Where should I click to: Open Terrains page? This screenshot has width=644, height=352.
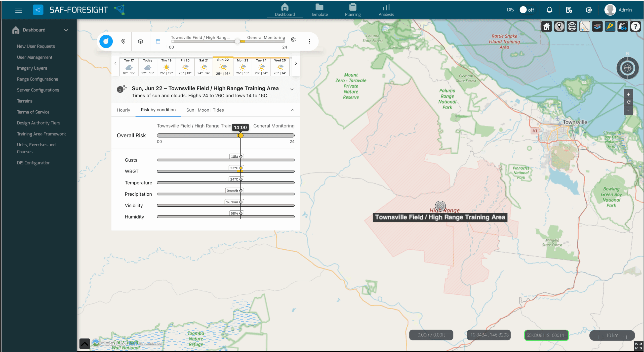coord(25,101)
